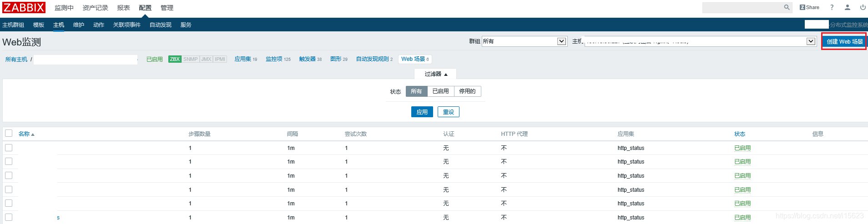Open 报表 top menu
This screenshot has width=868, height=224.
tap(123, 8)
